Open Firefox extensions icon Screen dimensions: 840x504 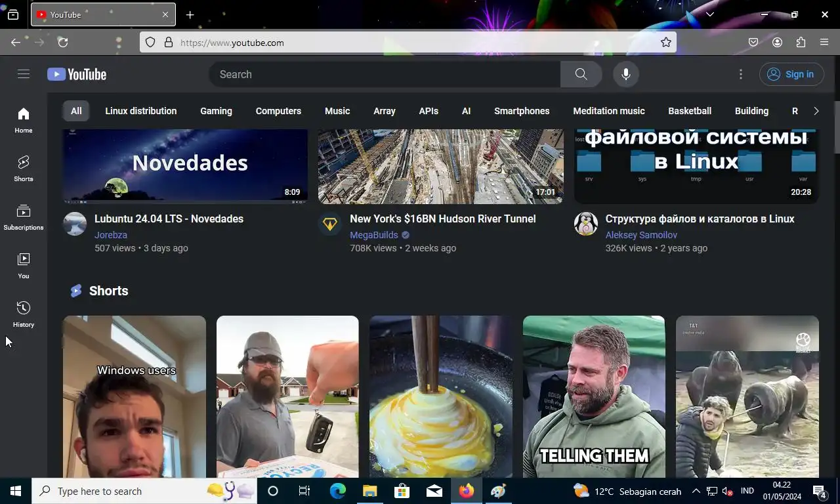click(801, 42)
